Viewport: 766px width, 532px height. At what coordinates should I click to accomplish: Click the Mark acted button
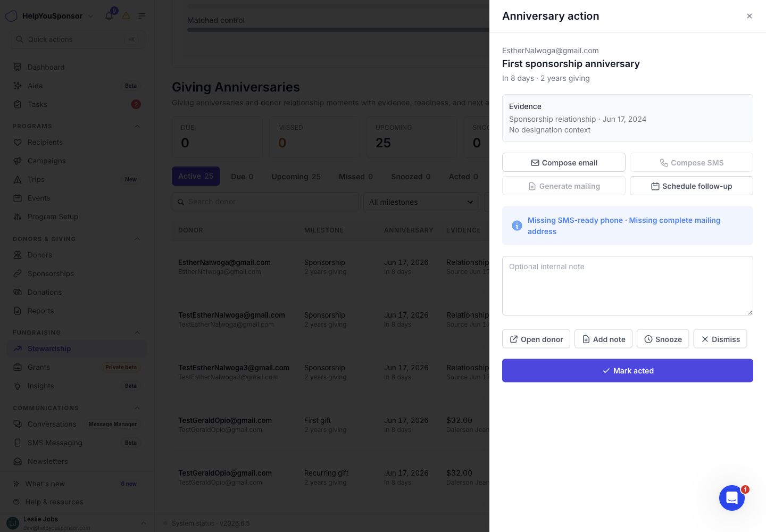(x=628, y=371)
